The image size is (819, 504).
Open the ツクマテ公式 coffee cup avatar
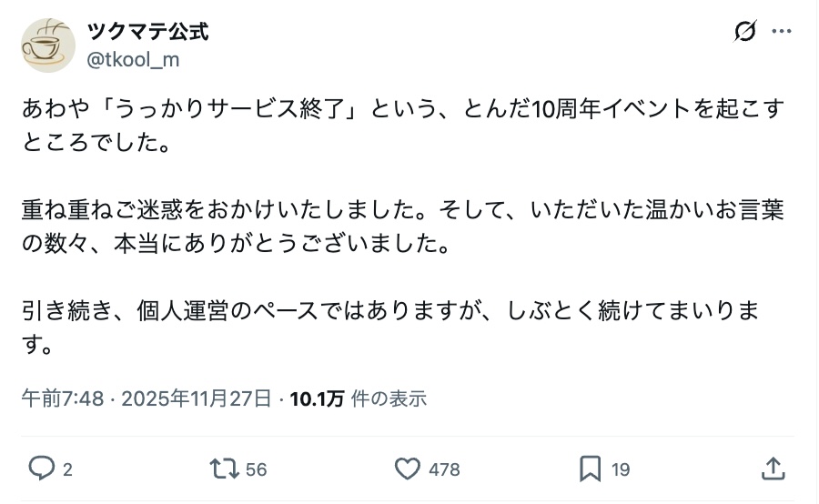(x=49, y=45)
